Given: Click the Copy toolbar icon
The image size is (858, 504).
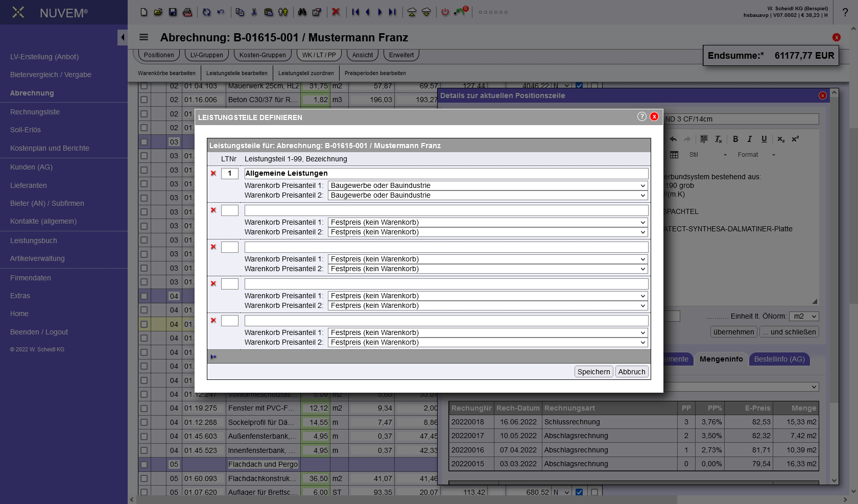Looking at the screenshot, I should [x=240, y=12].
